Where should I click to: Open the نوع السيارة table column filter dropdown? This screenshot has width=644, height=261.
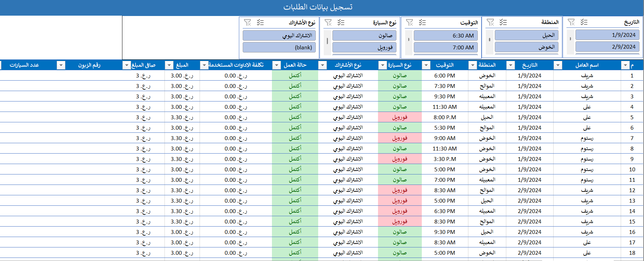click(x=383, y=65)
